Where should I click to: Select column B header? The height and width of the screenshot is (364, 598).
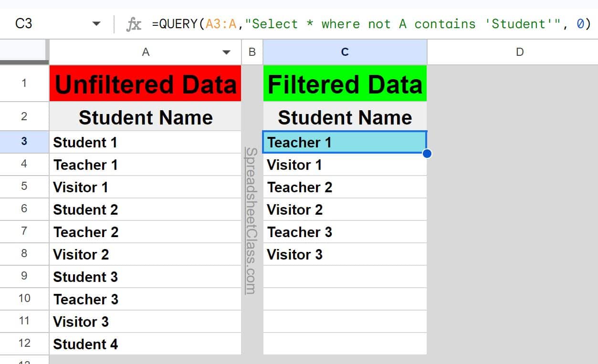(x=252, y=52)
